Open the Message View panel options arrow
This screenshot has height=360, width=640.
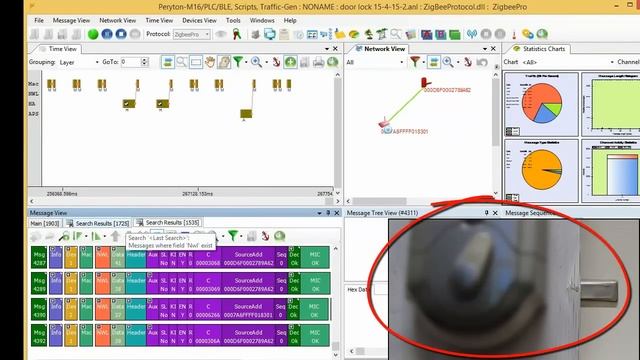(320, 213)
